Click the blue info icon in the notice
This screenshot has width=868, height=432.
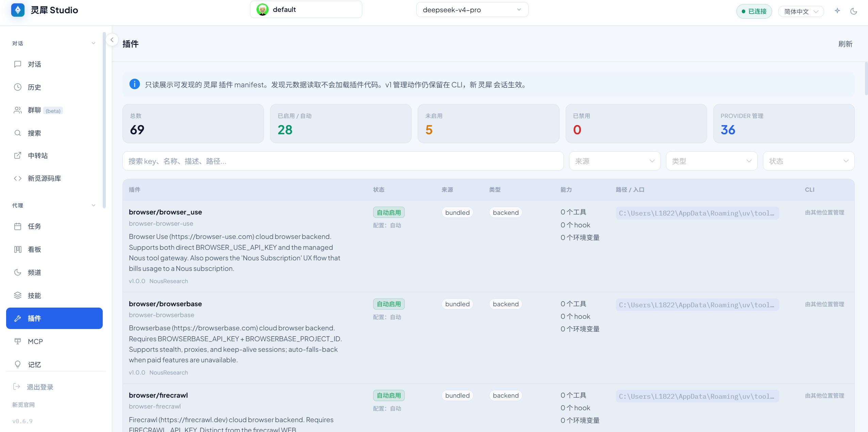coord(134,84)
